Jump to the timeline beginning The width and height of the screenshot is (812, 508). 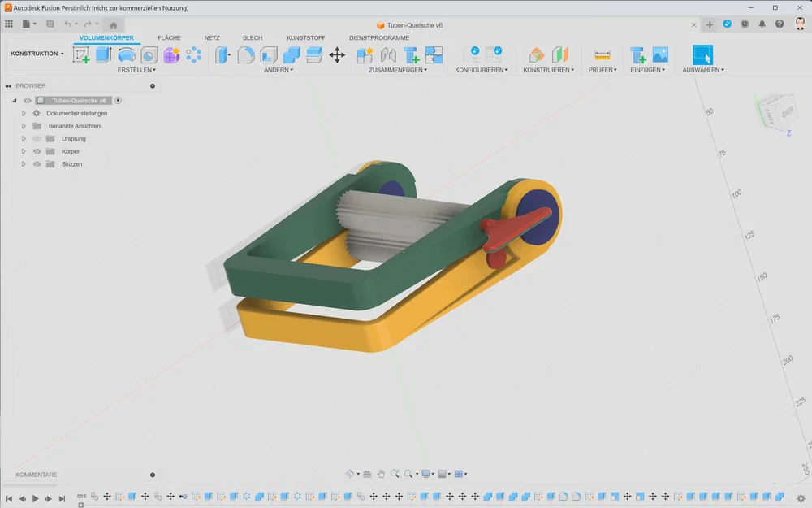(9, 499)
